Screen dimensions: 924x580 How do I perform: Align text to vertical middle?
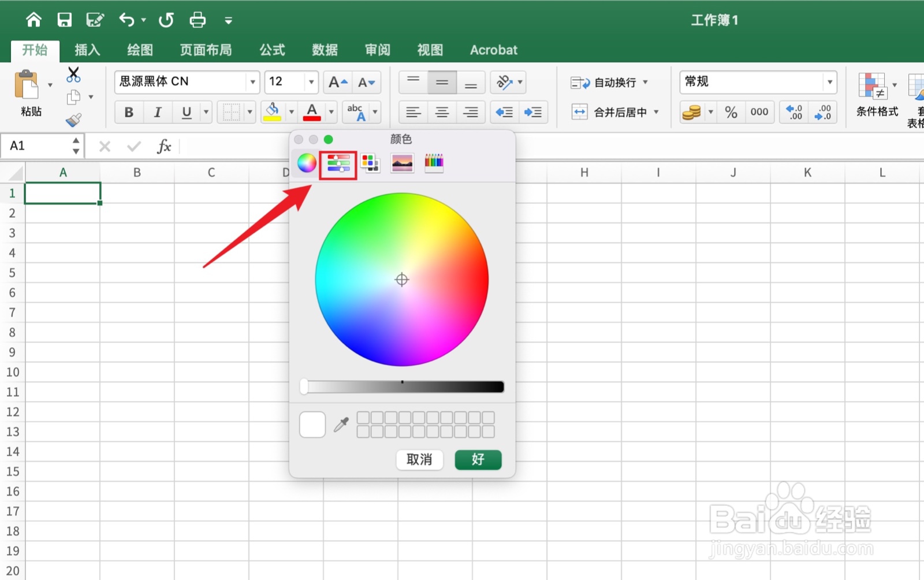coord(442,83)
